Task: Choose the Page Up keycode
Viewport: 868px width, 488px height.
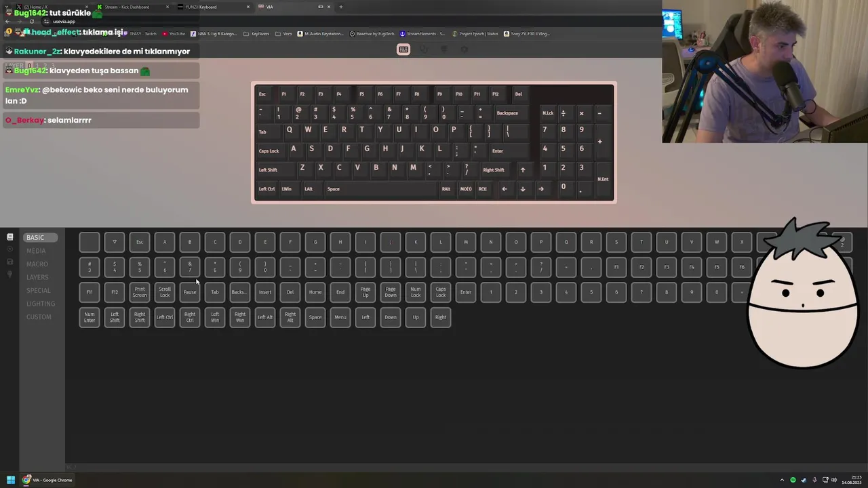Action: pos(366,292)
